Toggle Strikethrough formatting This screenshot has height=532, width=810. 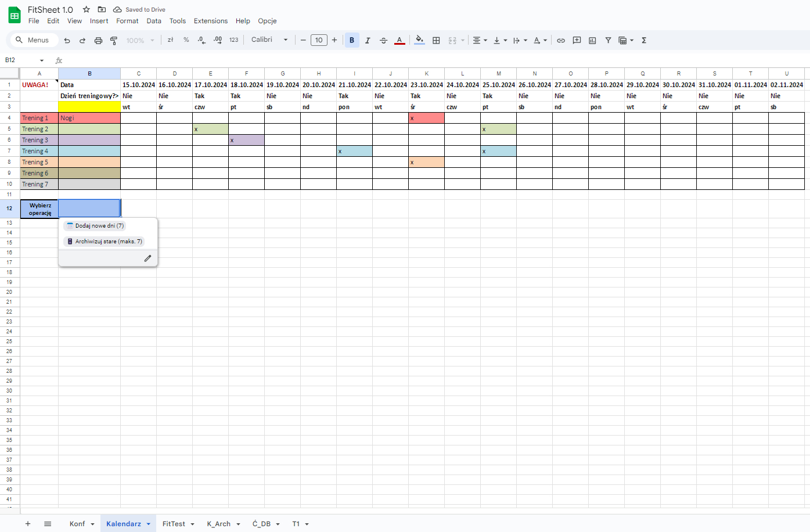coord(383,40)
